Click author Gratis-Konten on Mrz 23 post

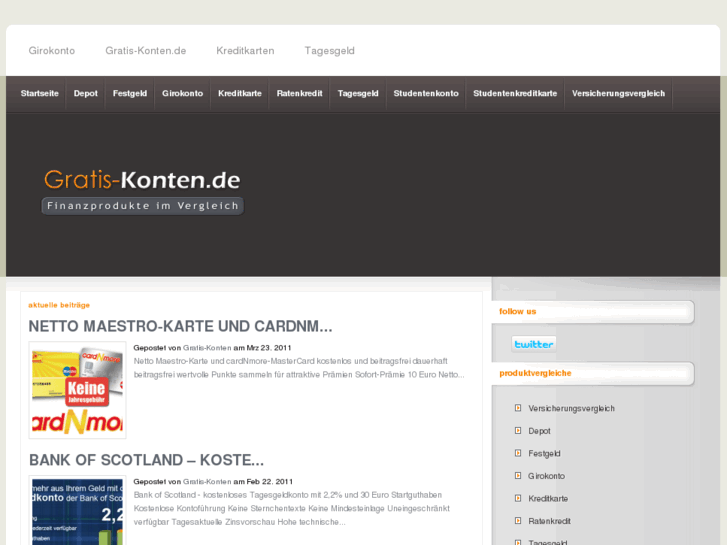tap(207, 348)
